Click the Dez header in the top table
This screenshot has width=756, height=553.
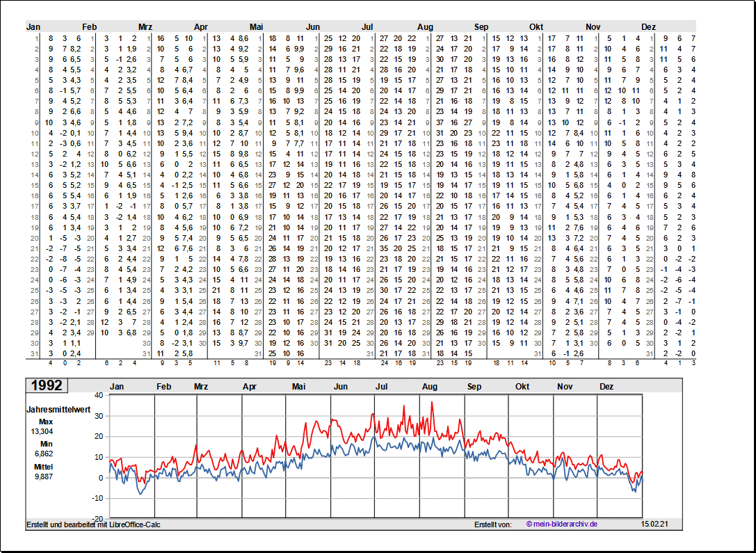pos(648,27)
